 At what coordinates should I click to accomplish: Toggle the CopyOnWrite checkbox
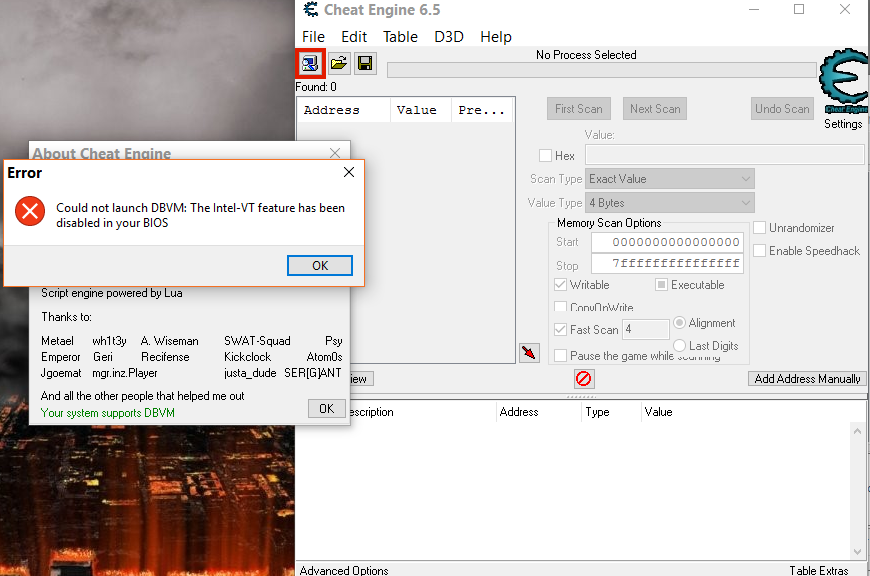click(560, 307)
